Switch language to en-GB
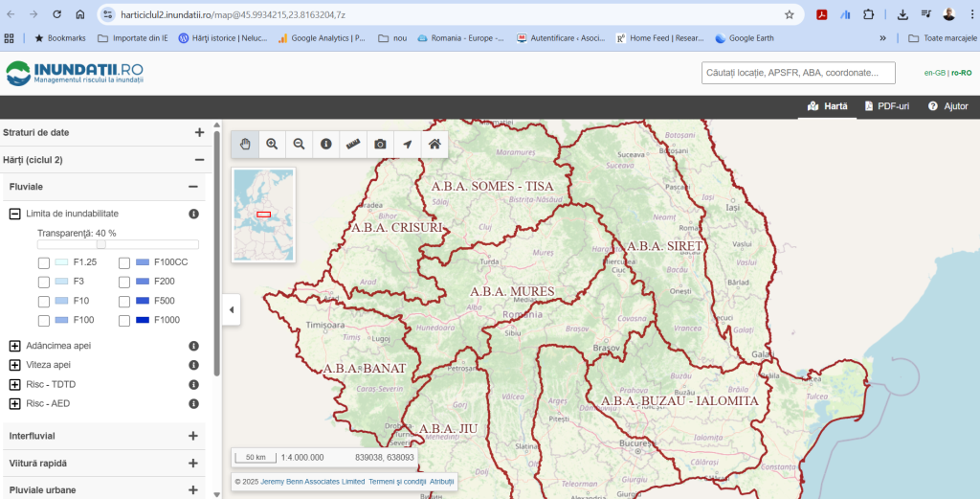This screenshot has width=980, height=499. click(933, 73)
